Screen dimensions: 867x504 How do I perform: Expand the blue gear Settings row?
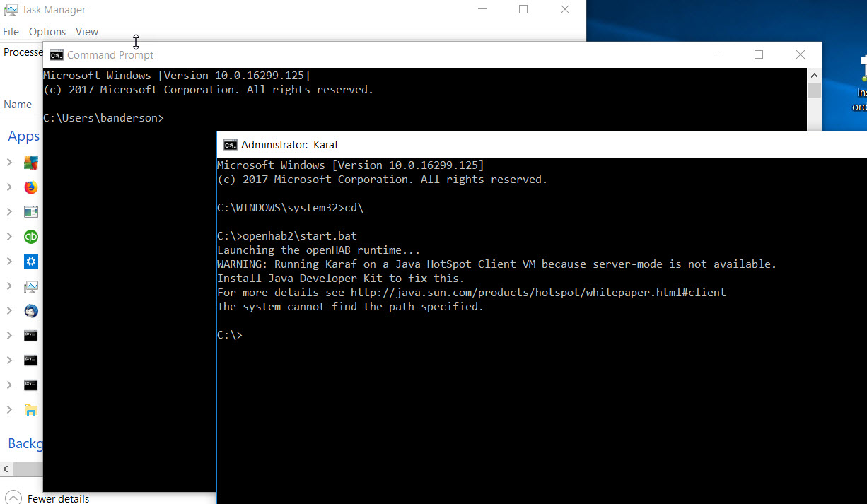(9, 262)
